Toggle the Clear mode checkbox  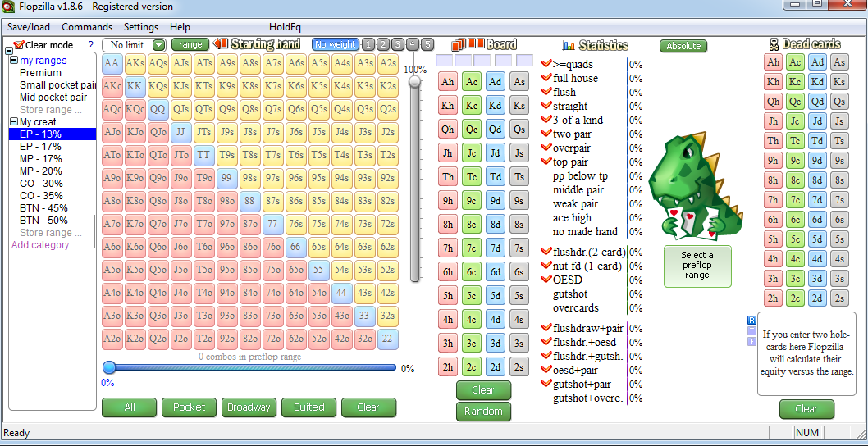click(20, 44)
